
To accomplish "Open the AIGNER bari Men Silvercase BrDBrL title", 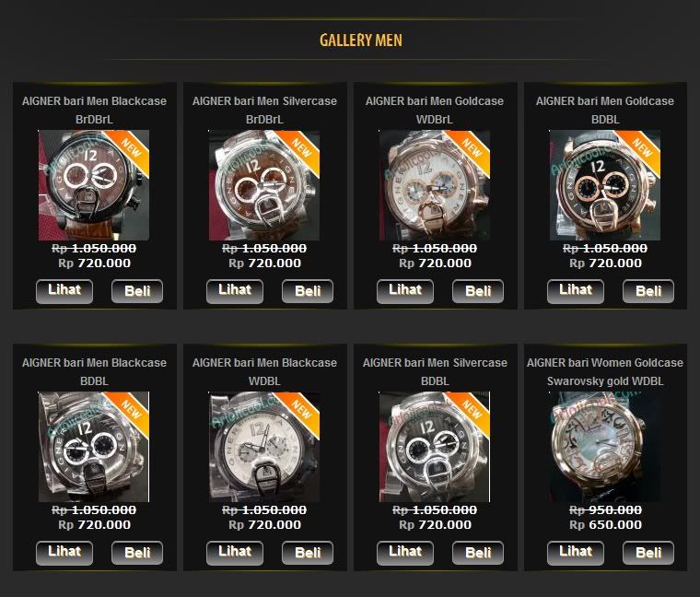I will 264,111.
